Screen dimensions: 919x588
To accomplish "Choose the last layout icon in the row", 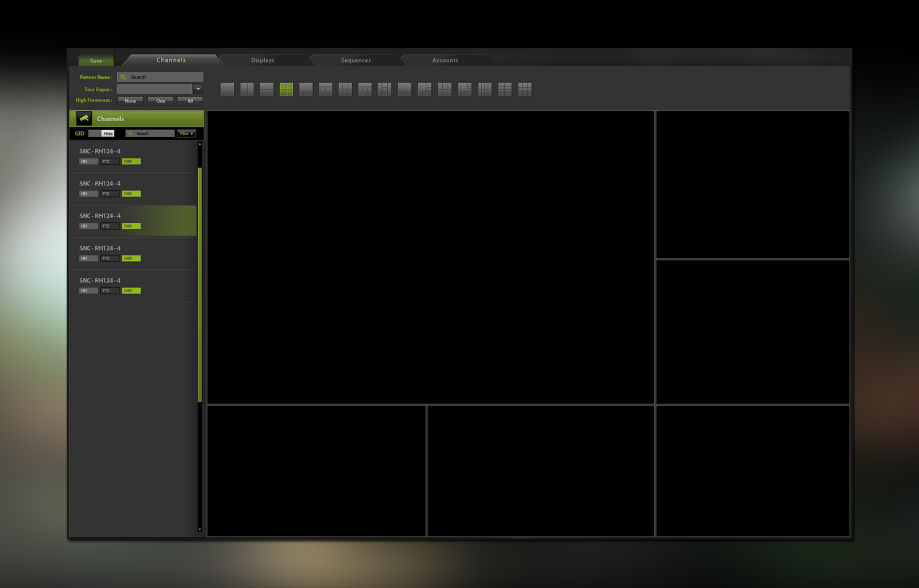I will (525, 90).
